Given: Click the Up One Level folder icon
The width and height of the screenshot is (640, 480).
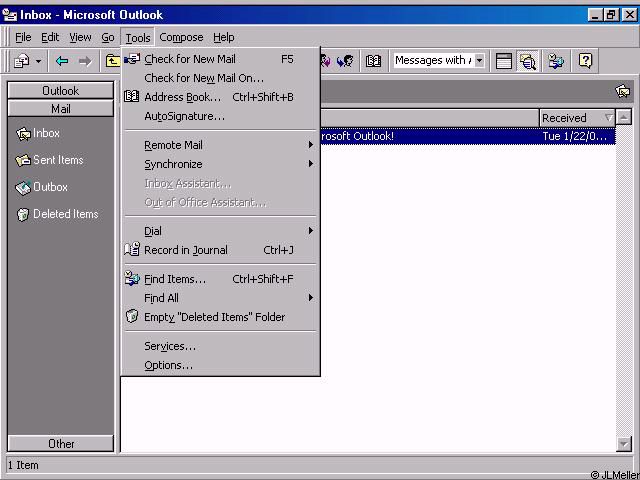Looking at the screenshot, I should [x=112, y=61].
